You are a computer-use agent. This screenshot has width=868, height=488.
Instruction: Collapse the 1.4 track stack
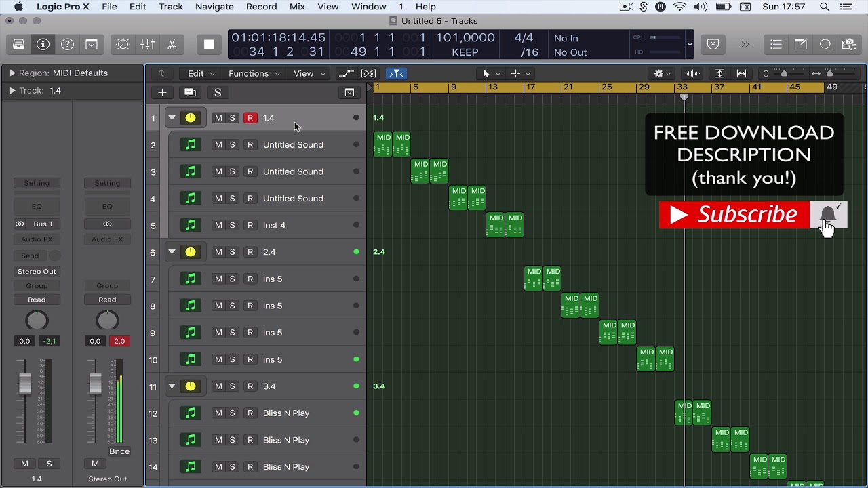pos(172,118)
